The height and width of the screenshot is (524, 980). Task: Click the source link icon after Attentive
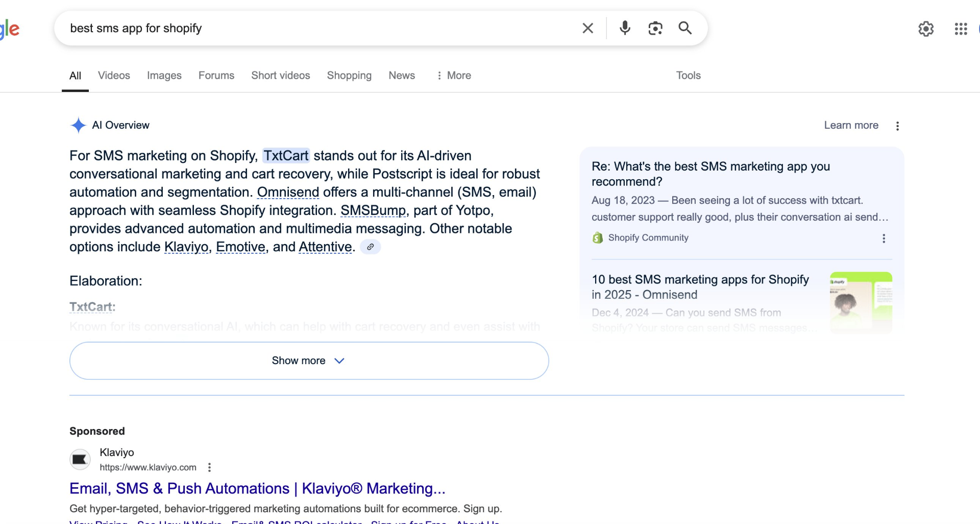(371, 247)
